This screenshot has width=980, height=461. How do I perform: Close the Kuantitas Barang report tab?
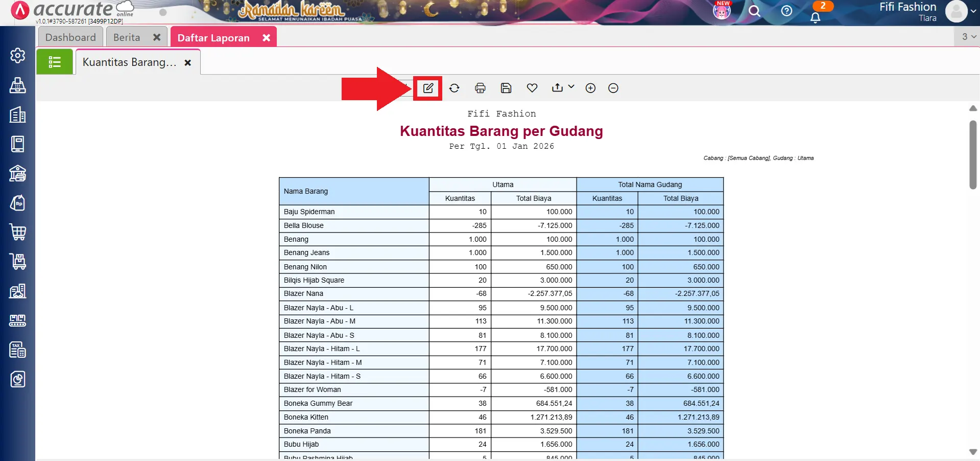point(188,62)
